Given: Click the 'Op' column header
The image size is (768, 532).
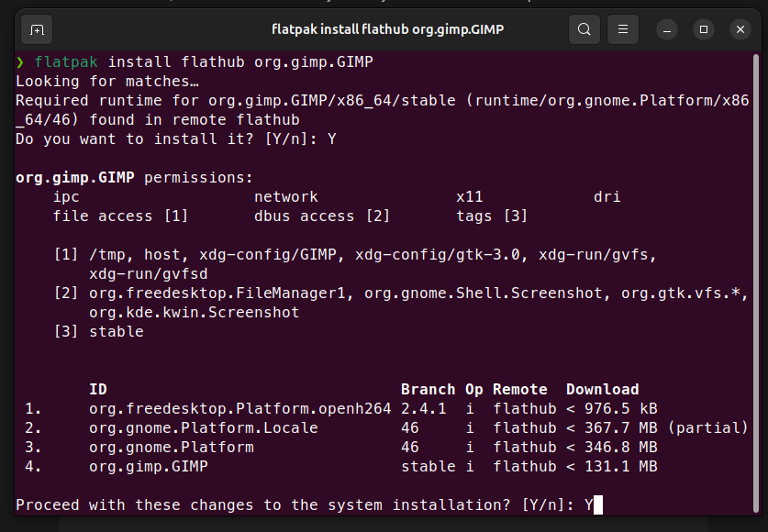Looking at the screenshot, I should (x=474, y=390).
